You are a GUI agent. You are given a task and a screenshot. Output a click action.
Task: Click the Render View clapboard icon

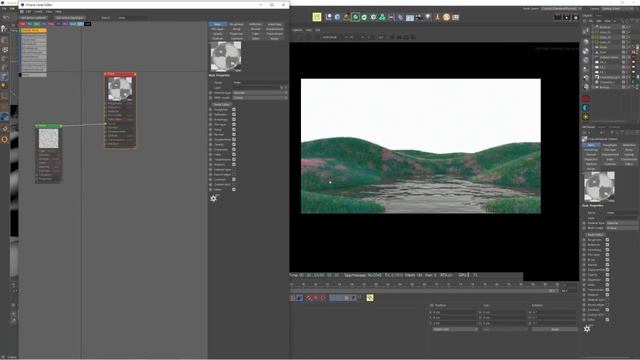[x=558, y=17]
